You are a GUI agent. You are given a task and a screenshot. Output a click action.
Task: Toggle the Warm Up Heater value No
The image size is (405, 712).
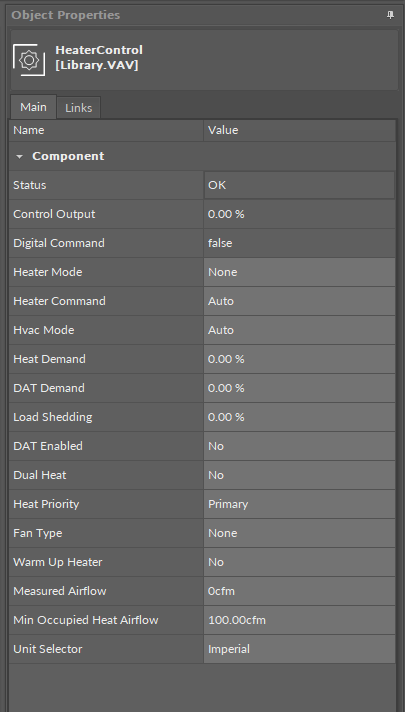pyautogui.click(x=299, y=563)
